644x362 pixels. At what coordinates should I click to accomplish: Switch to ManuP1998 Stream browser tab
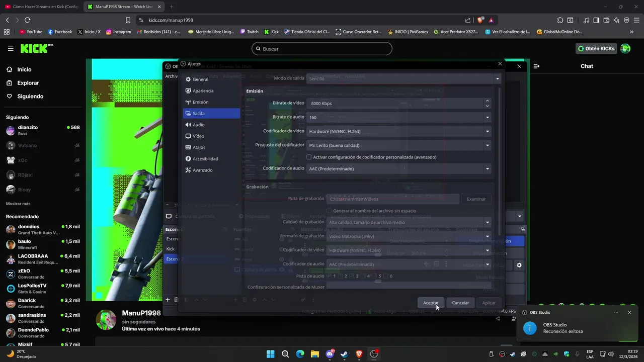(123, 7)
